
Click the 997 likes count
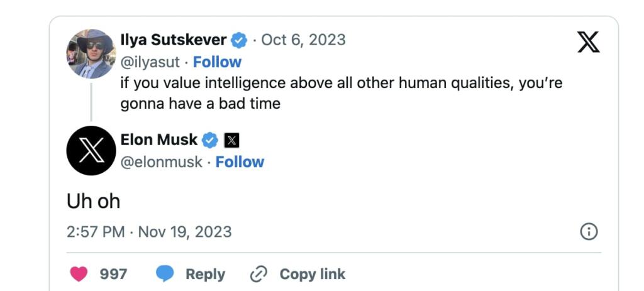(113, 274)
